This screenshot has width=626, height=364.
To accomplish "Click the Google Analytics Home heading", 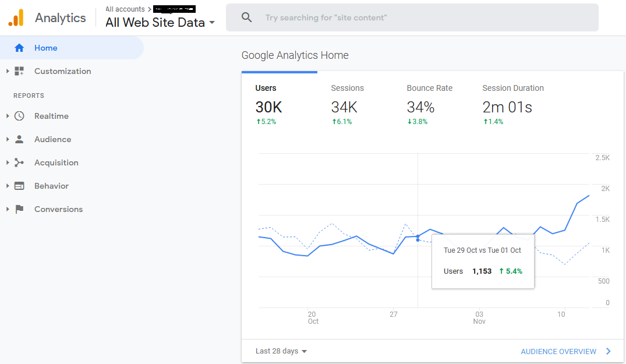I will [295, 55].
